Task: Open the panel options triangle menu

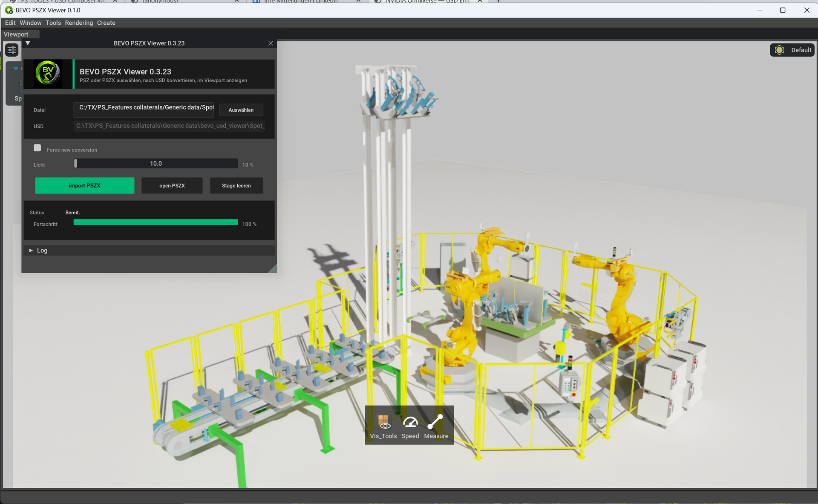Action: coord(28,43)
